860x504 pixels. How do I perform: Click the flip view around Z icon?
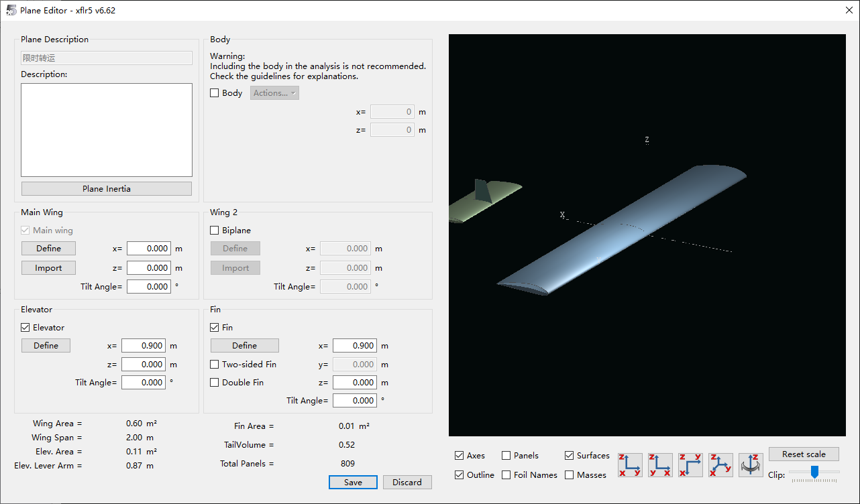pyautogui.click(x=751, y=464)
